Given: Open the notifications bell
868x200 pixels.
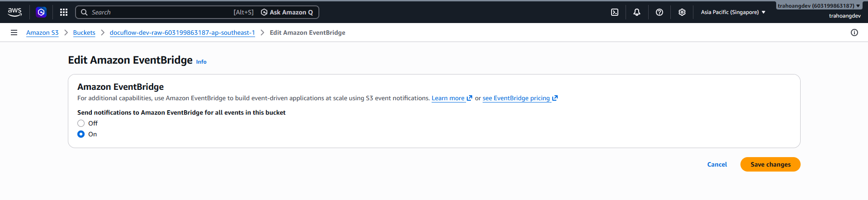Looking at the screenshot, I should 637,12.
